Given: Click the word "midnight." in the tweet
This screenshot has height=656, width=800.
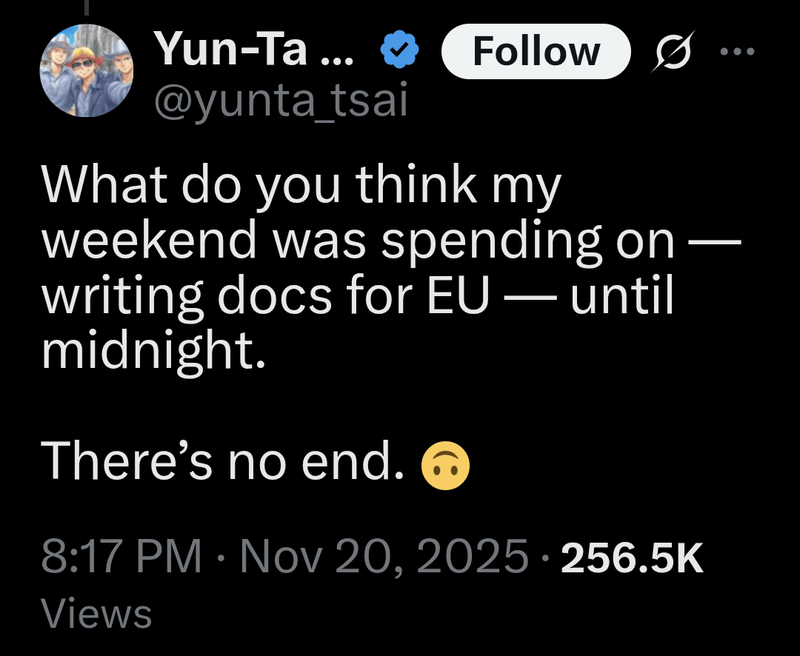Looking at the screenshot, I should pos(153,350).
